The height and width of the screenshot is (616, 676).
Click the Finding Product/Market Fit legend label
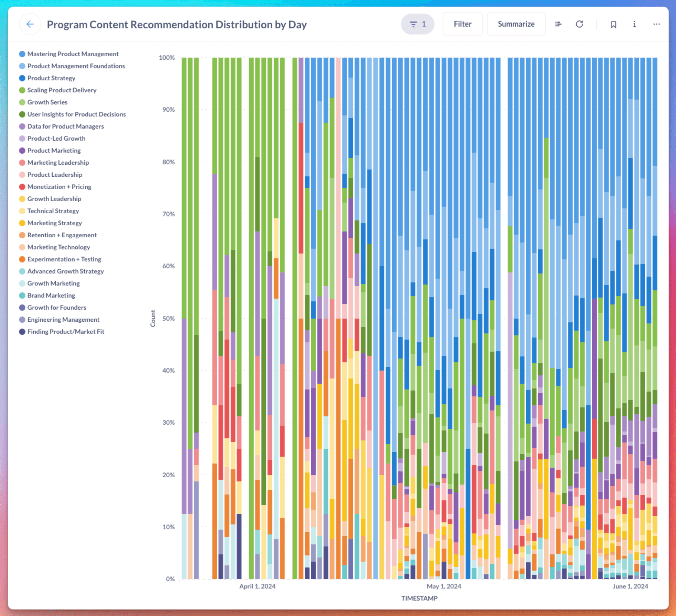pyautogui.click(x=66, y=331)
